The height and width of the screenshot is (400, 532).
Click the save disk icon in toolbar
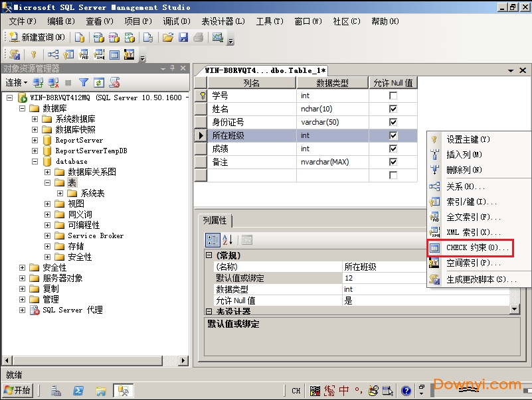pos(183,38)
